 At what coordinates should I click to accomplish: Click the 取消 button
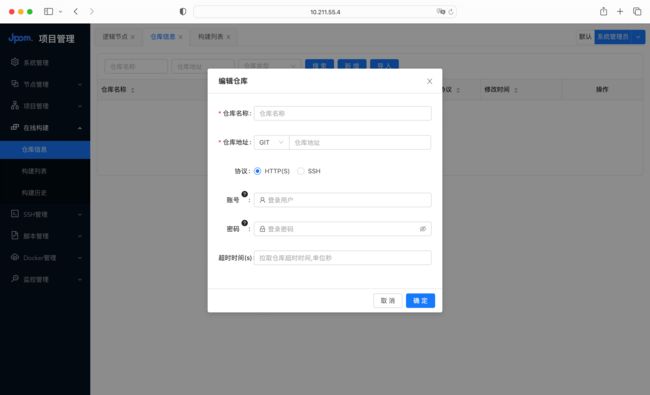tap(388, 300)
